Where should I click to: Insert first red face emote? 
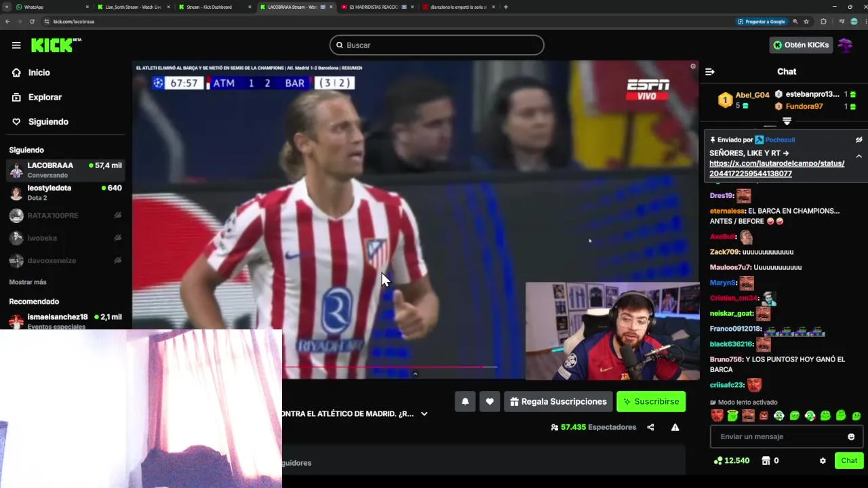click(717, 415)
